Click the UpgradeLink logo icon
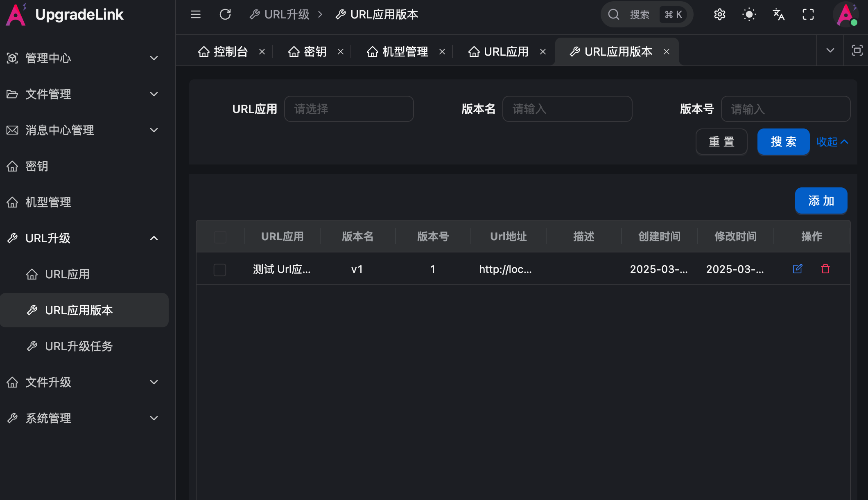This screenshot has height=500, width=868. click(x=16, y=15)
